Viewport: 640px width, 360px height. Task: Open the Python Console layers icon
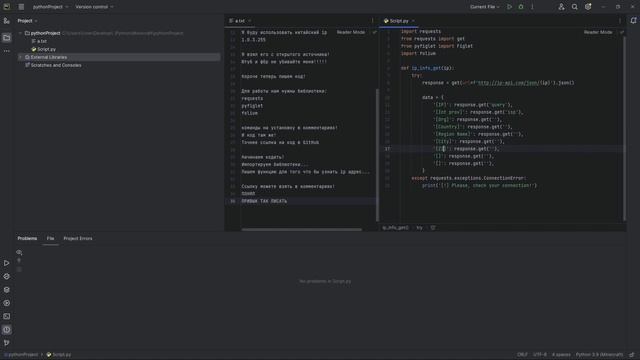[x=7, y=290]
